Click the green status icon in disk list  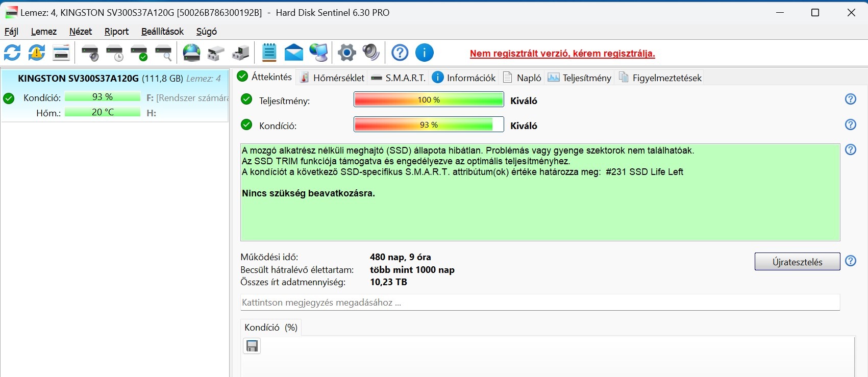(x=9, y=98)
